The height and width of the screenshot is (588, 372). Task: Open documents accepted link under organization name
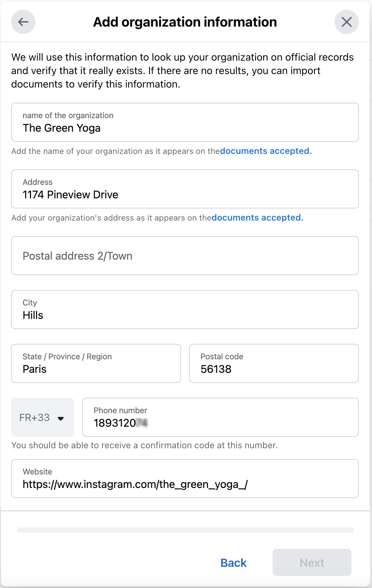click(266, 151)
